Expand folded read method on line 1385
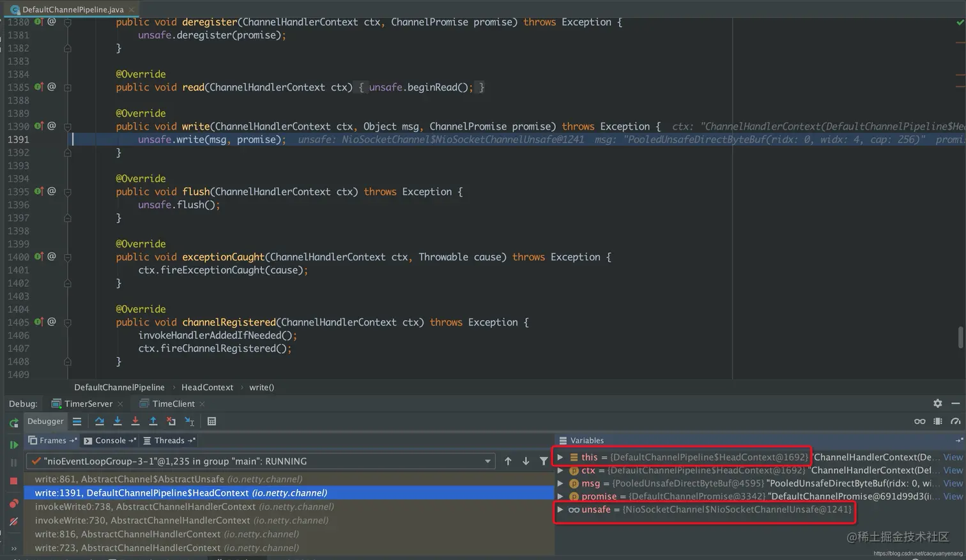The height and width of the screenshot is (560, 966). click(68, 87)
